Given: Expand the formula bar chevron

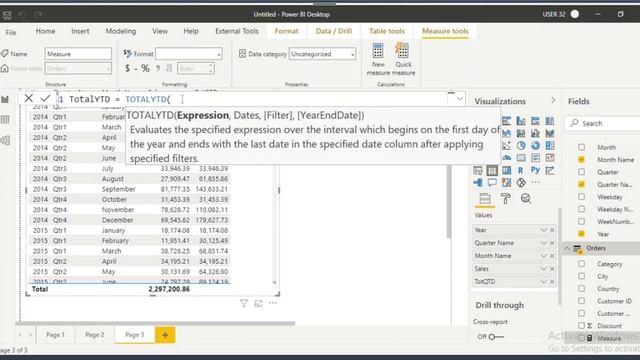Looking at the screenshot, I should point(460,98).
